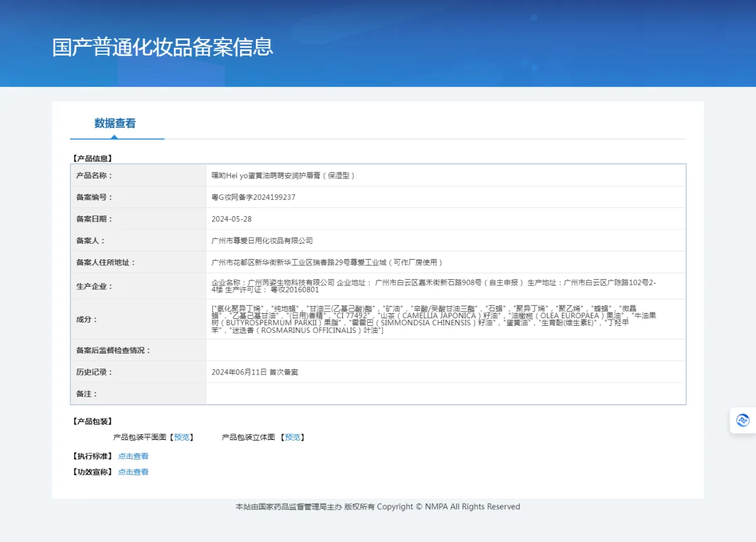Select the product name containing 蛋黄油萌萌安润护唇膏
Screen dimensions: 756x542
click(x=283, y=176)
